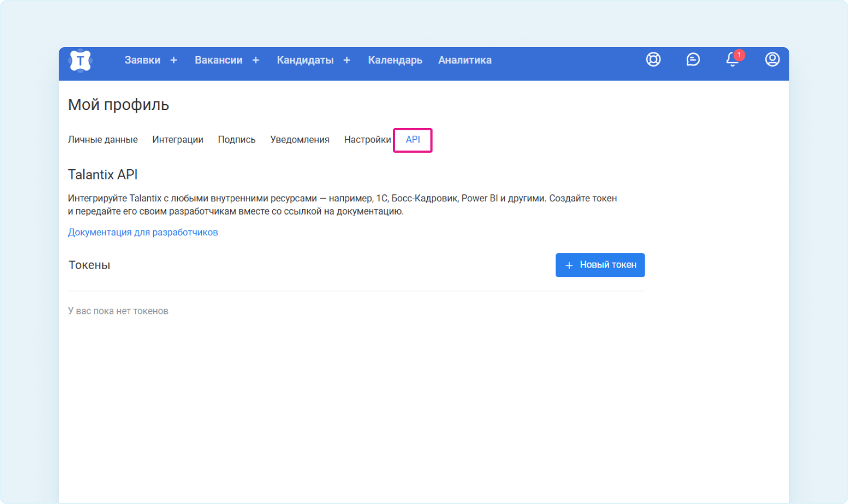Select the API tab
848x504 pixels.
[413, 140]
